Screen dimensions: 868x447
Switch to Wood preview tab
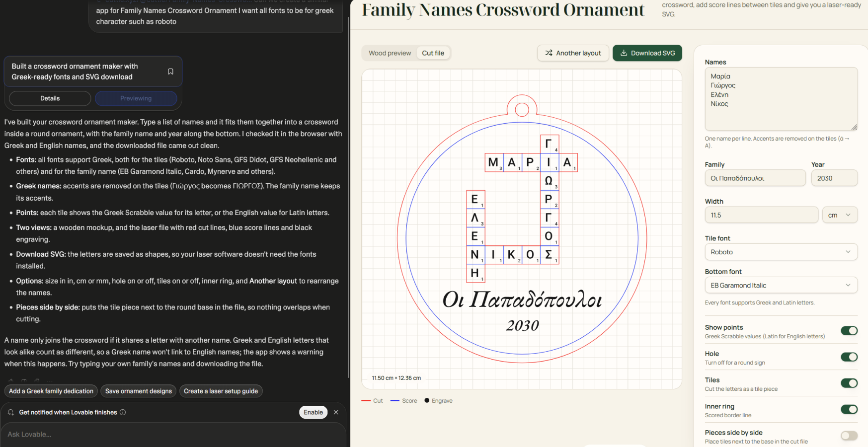pos(390,53)
